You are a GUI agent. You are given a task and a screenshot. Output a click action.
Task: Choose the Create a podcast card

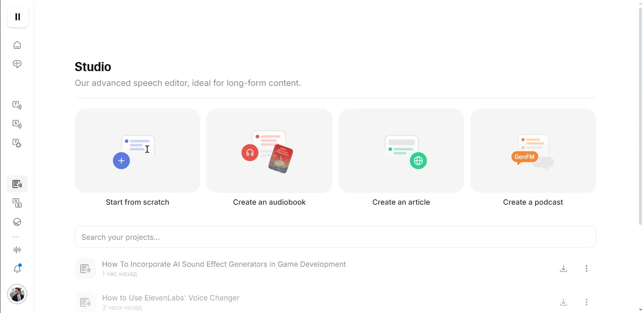[533, 151]
